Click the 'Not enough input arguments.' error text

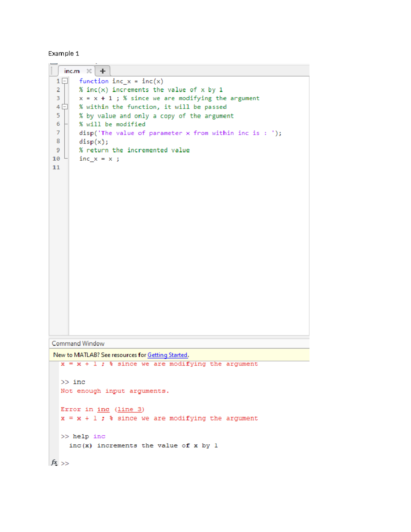pyautogui.click(x=115, y=391)
